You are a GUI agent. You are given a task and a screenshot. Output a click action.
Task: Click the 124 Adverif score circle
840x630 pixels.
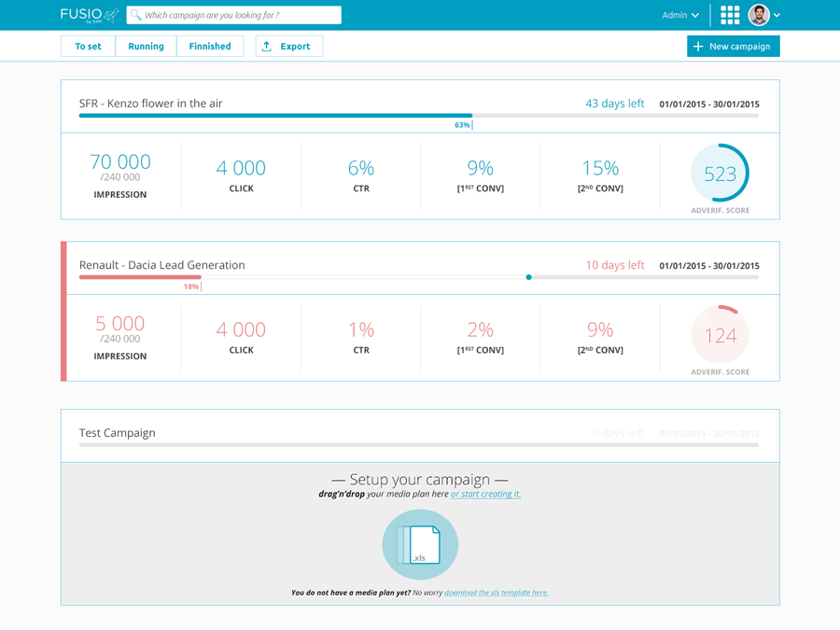(x=720, y=335)
